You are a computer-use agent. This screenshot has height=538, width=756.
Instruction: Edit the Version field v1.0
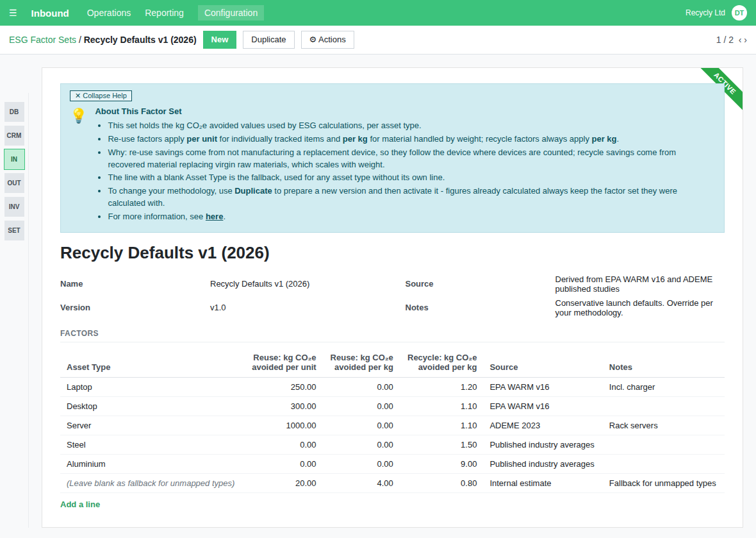coord(217,307)
